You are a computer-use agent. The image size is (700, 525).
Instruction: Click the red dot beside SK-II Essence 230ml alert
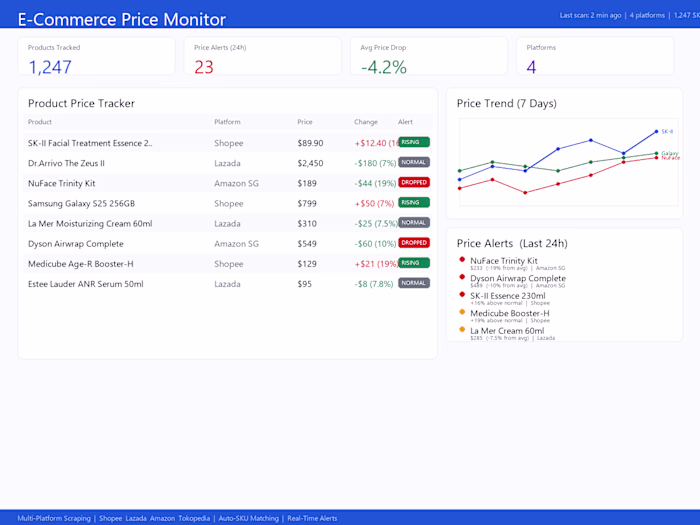click(462, 294)
